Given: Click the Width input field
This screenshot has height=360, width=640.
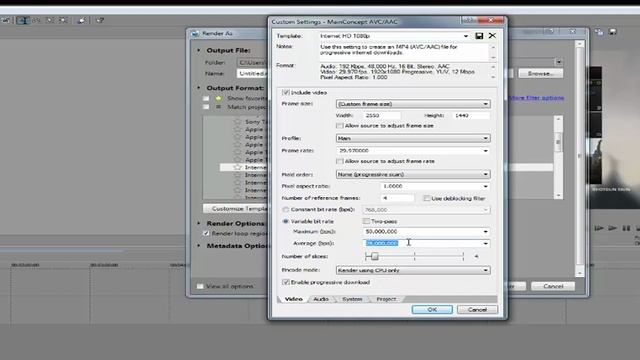Looking at the screenshot, I should coord(382,116).
